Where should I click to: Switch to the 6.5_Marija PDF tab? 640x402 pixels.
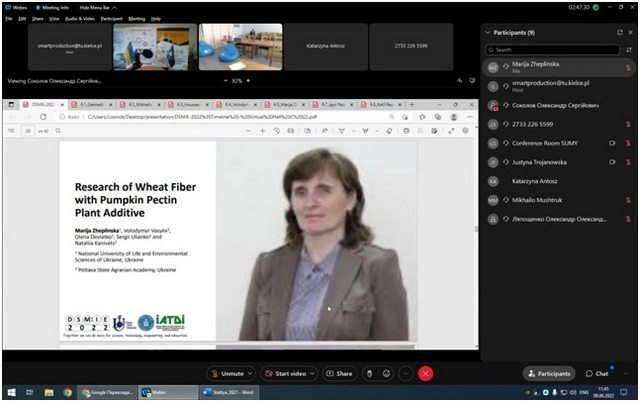(285, 105)
